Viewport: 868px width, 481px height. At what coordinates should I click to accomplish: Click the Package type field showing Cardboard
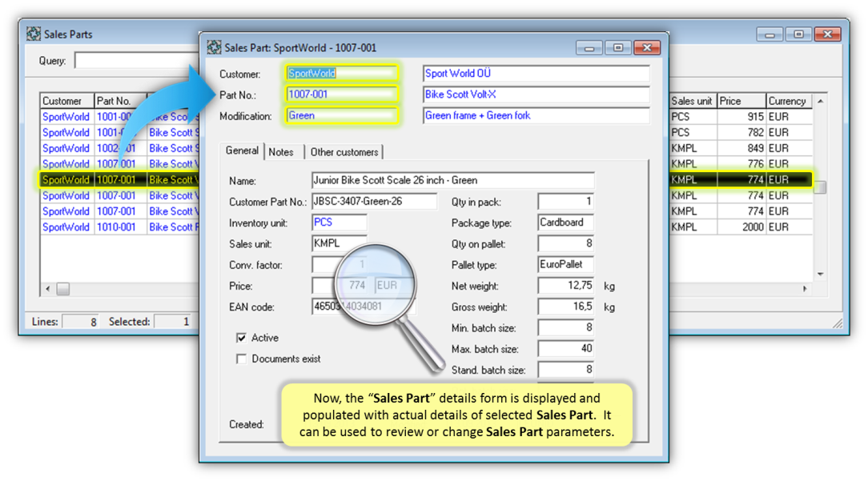(x=566, y=222)
